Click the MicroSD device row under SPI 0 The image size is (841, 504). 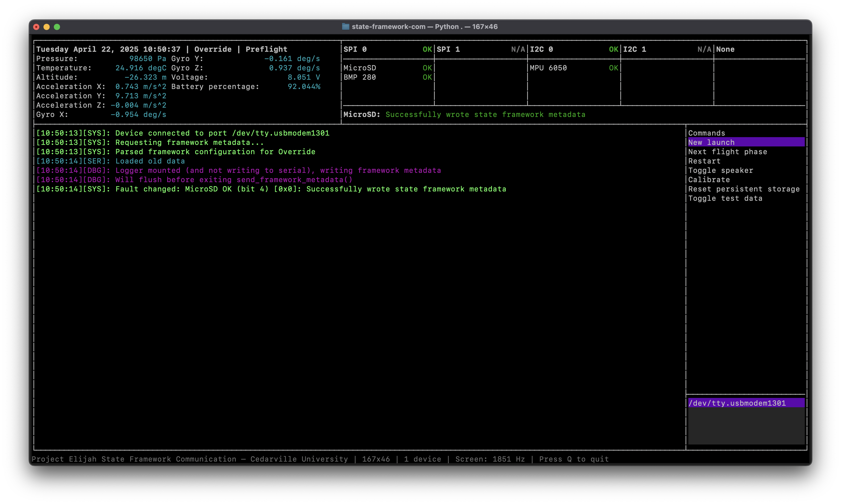coord(388,68)
